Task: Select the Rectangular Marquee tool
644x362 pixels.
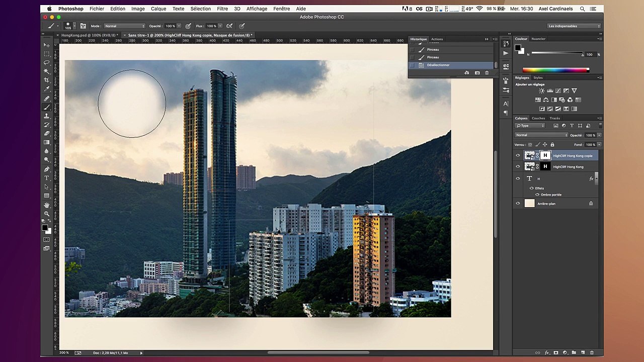Action: pyautogui.click(x=47, y=53)
